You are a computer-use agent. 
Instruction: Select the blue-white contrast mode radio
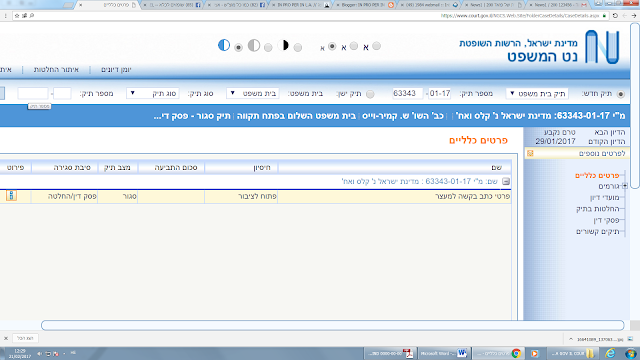pos(238,47)
